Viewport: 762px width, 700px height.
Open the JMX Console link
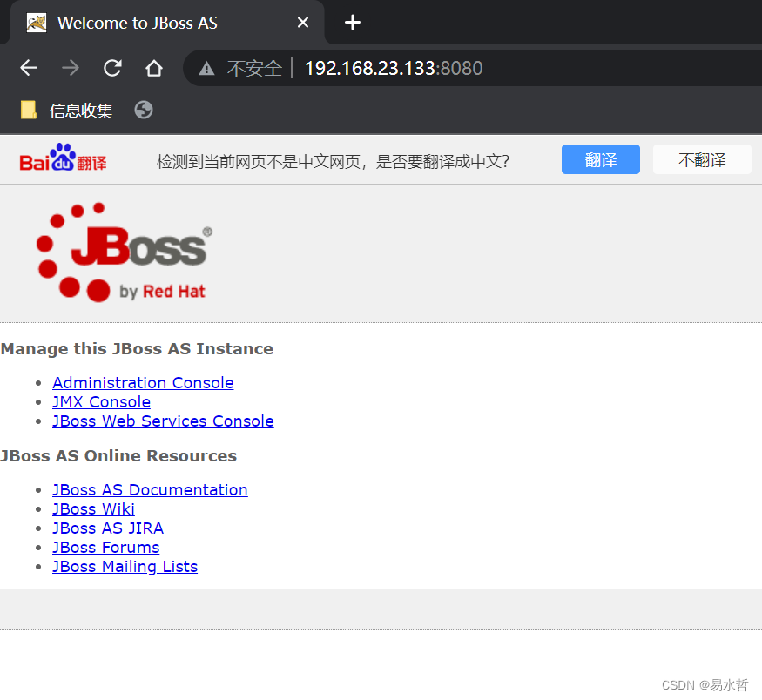tap(101, 401)
